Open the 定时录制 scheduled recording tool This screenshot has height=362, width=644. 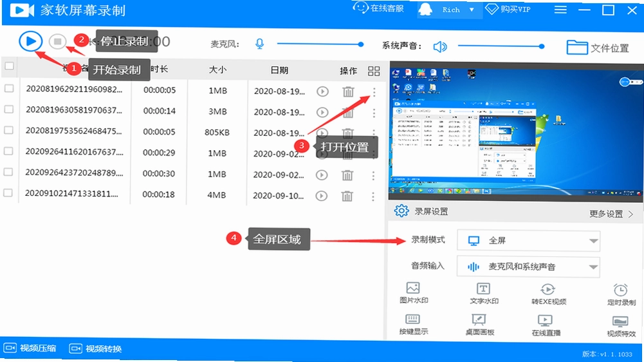(x=621, y=294)
